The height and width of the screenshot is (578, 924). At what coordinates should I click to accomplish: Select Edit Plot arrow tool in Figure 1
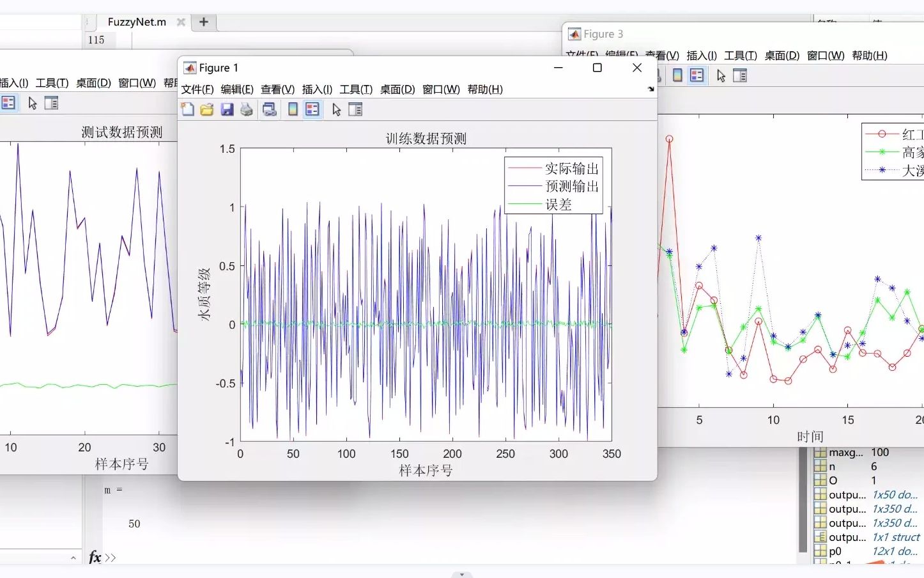[x=337, y=109]
